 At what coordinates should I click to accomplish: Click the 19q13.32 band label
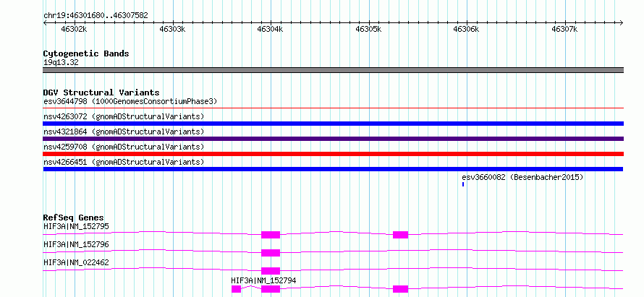(61, 63)
